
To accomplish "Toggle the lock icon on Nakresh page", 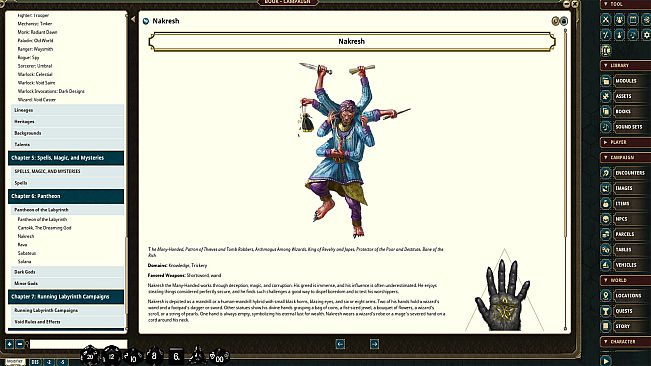I will click(x=563, y=21).
